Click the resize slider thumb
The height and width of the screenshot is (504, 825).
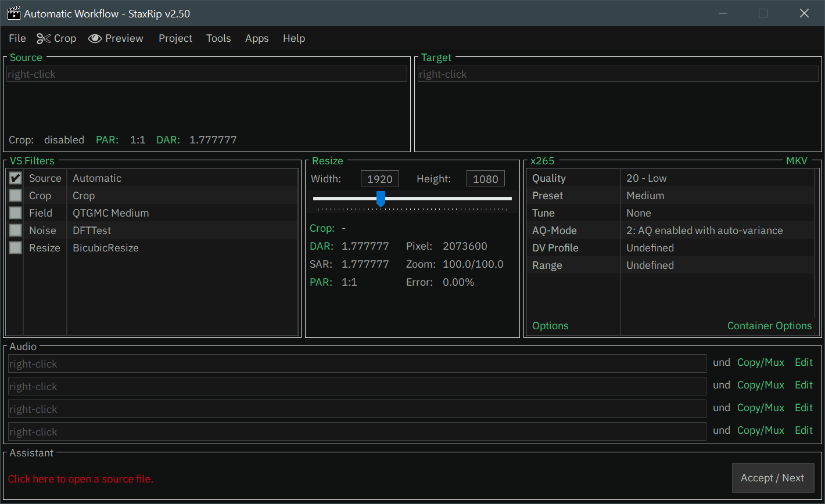(381, 199)
